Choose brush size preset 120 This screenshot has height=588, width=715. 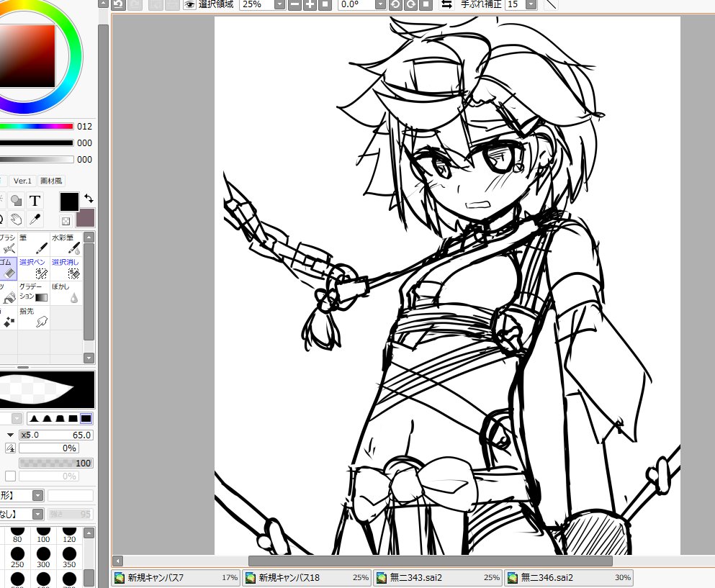pos(69,535)
